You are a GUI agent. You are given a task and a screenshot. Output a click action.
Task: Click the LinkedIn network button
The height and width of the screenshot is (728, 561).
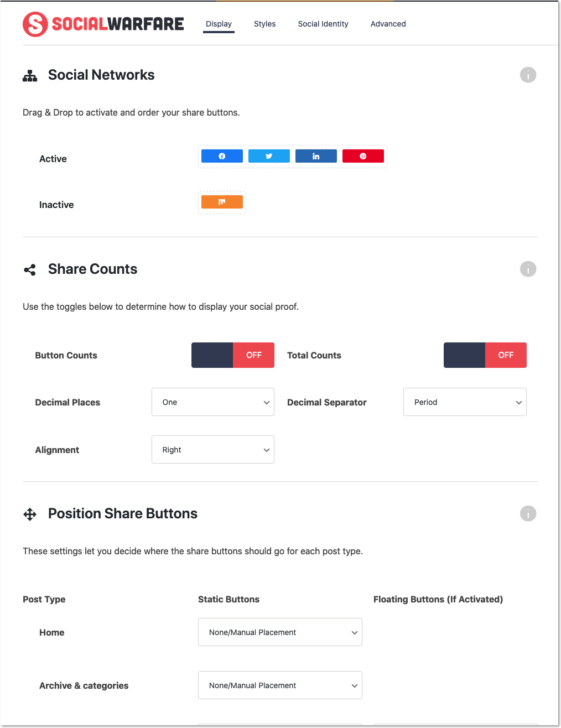coord(316,156)
